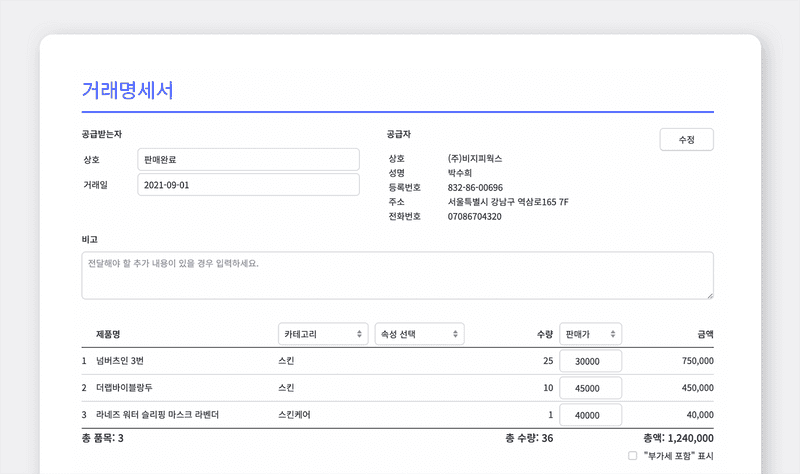800x474 pixels.
Task: Click the supplier phone number 07086704320
Action: 474,216
